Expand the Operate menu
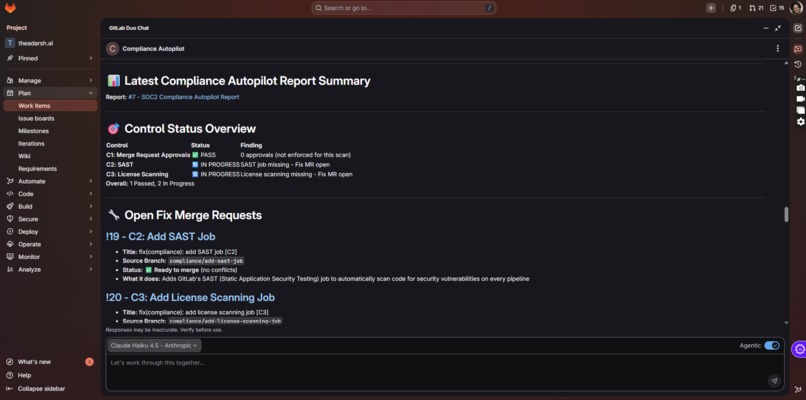This screenshot has width=806, height=400. click(49, 244)
